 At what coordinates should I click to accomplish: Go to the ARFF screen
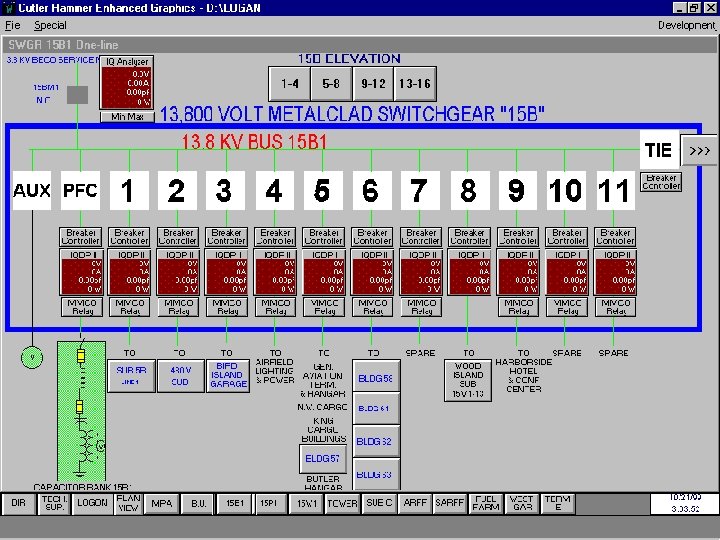(x=415, y=503)
